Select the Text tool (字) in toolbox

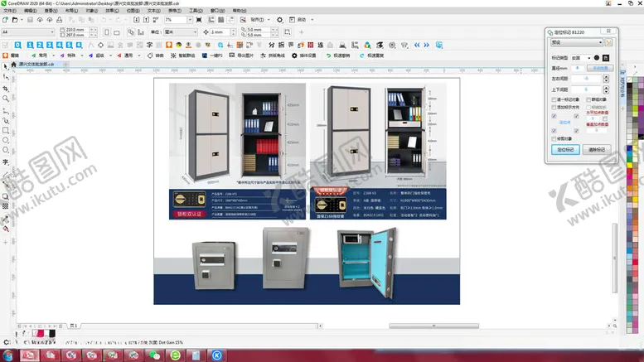pyautogui.click(x=5, y=162)
